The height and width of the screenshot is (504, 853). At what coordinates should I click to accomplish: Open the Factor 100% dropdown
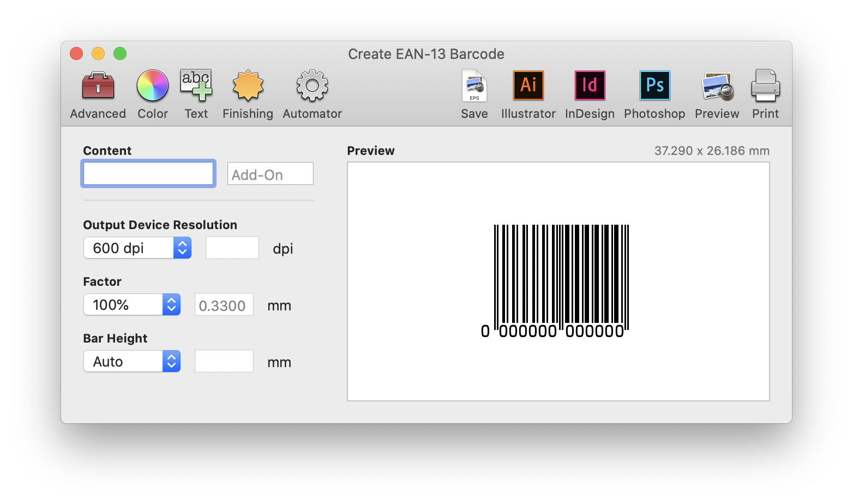point(132,305)
